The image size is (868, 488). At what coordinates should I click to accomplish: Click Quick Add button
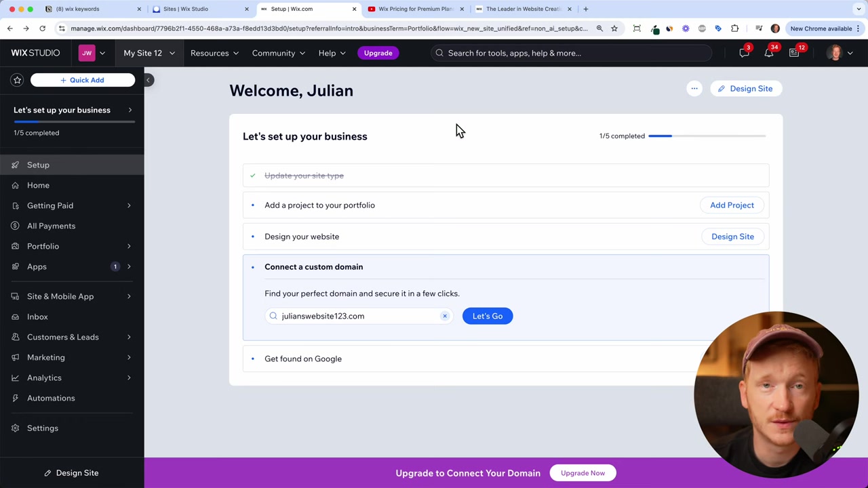pos(83,80)
